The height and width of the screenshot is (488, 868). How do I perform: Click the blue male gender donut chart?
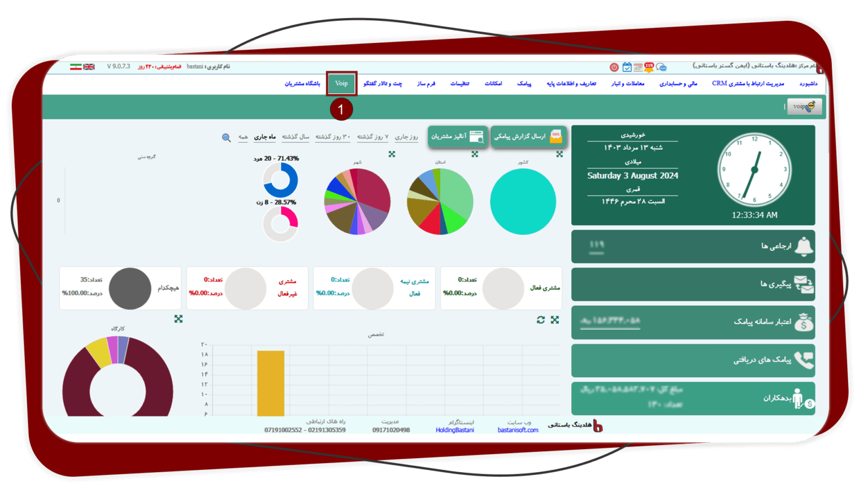(x=281, y=181)
